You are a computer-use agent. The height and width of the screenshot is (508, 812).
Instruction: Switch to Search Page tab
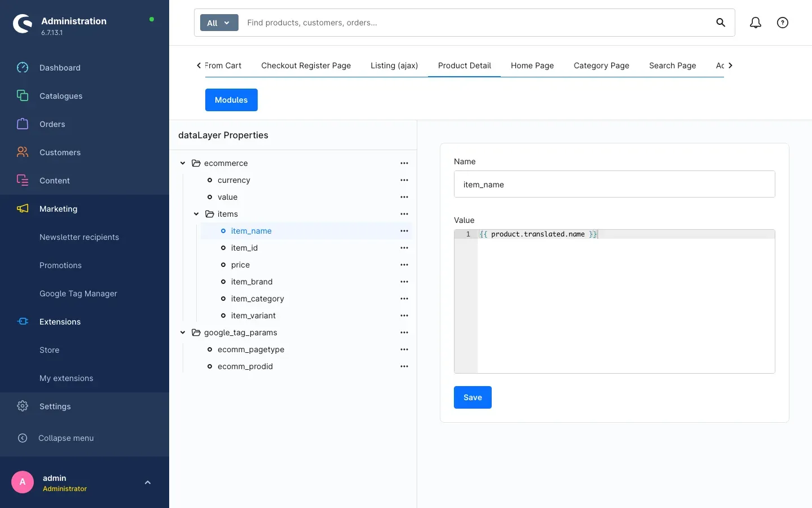tap(673, 65)
